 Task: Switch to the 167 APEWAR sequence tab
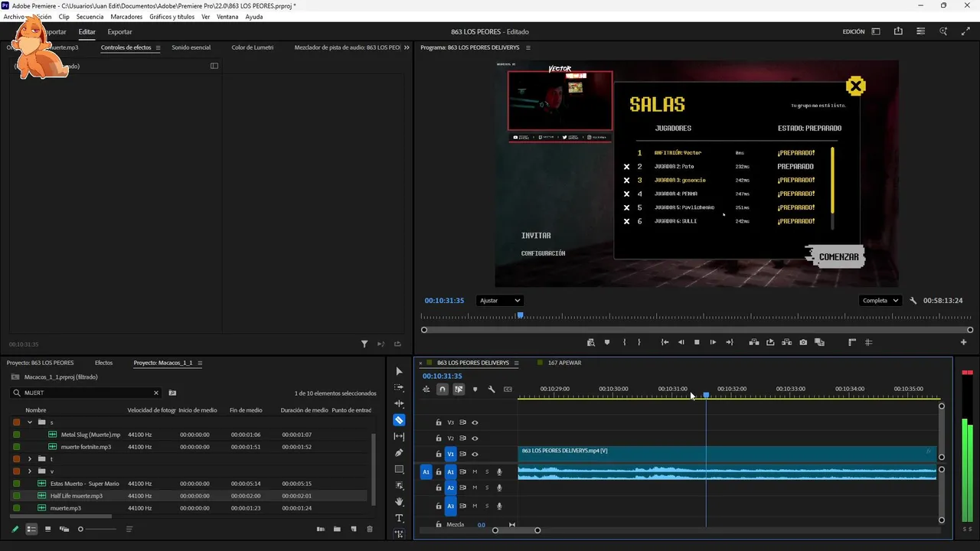click(564, 363)
